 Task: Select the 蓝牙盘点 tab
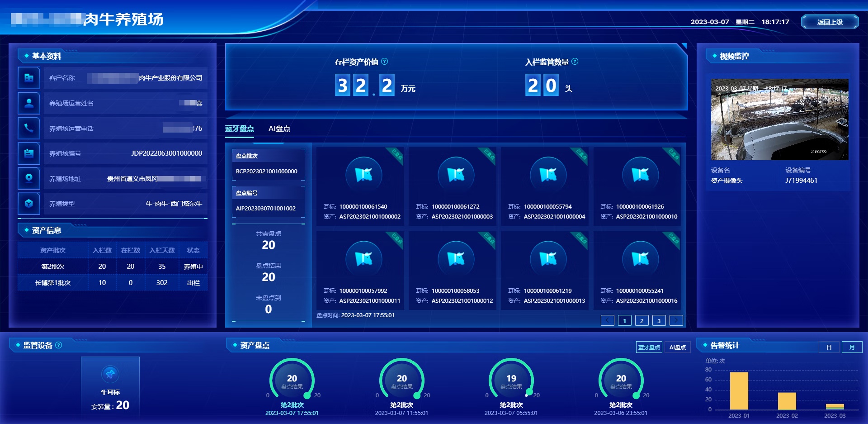pos(240,129)
